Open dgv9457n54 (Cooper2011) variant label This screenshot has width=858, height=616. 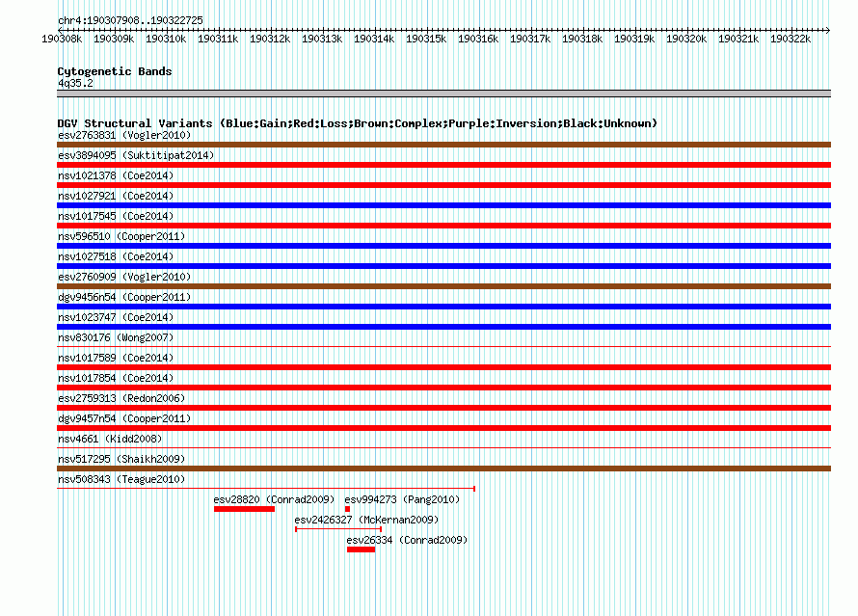124,418
